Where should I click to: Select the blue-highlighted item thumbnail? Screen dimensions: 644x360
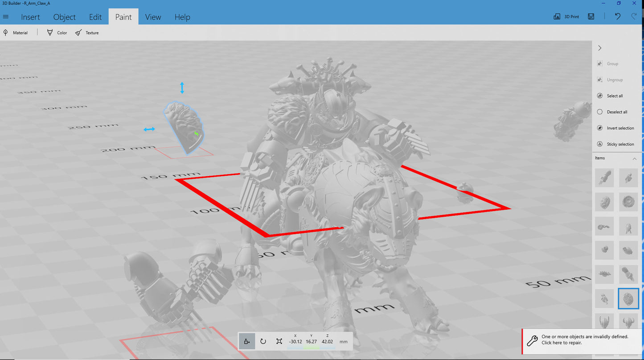(628, 298)
